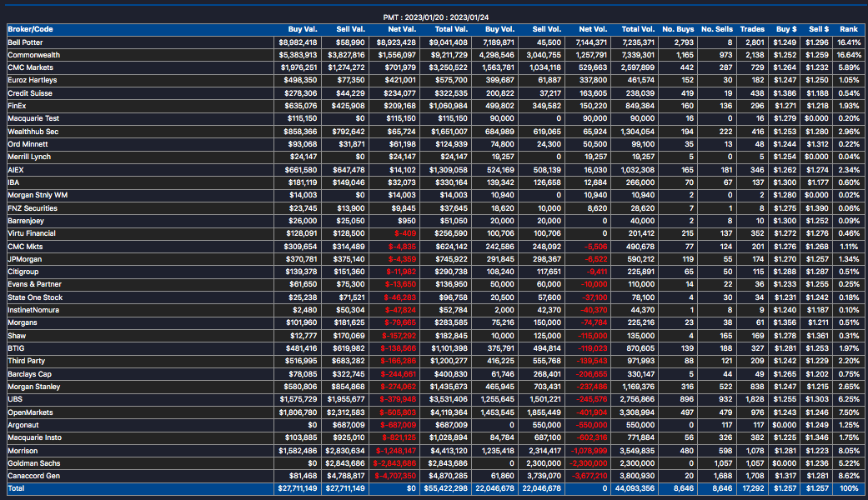Select the Argonaut broker name
868x500 pixels.
pyautogui.click(x=23, y=425)
